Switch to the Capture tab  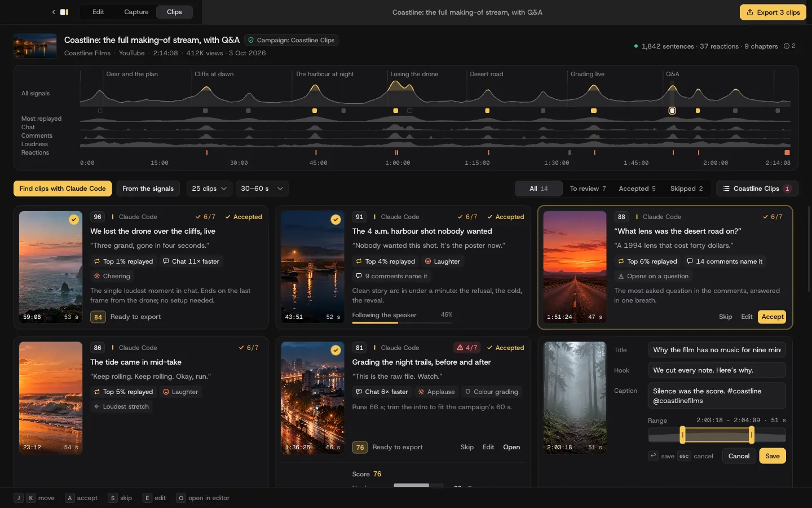[x=136, y=12]
